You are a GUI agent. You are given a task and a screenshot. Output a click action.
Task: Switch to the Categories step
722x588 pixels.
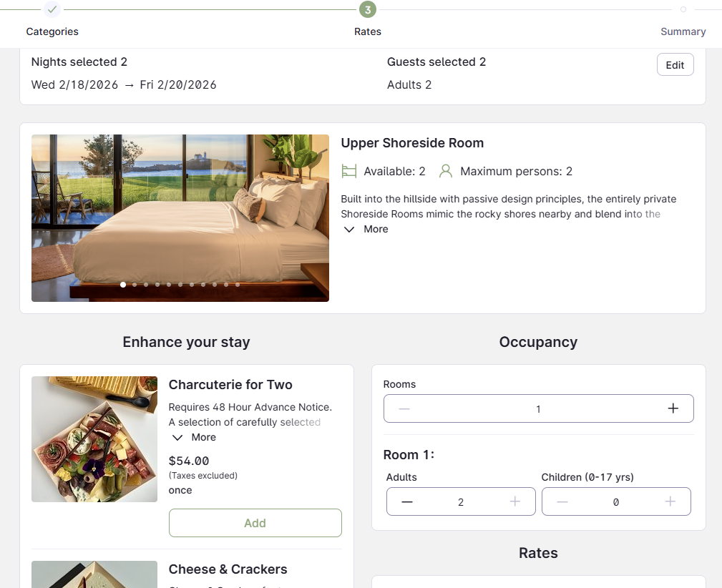[x=52, y=31]
